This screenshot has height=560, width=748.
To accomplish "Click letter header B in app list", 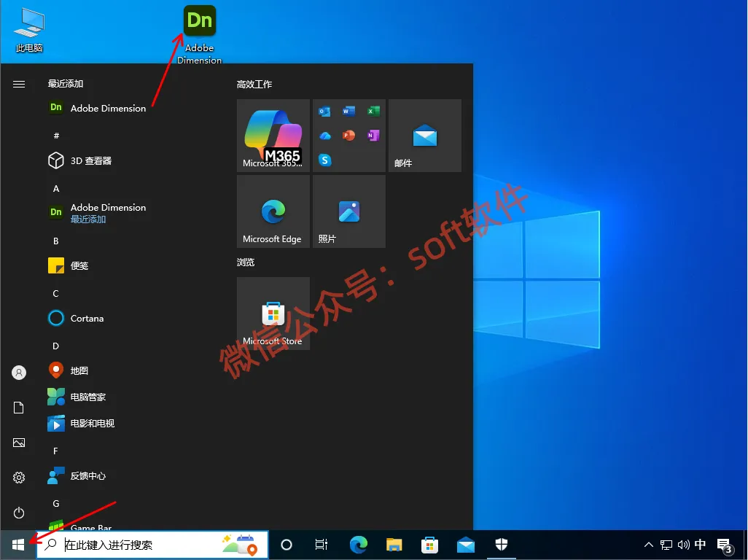I will click(56, 241).
